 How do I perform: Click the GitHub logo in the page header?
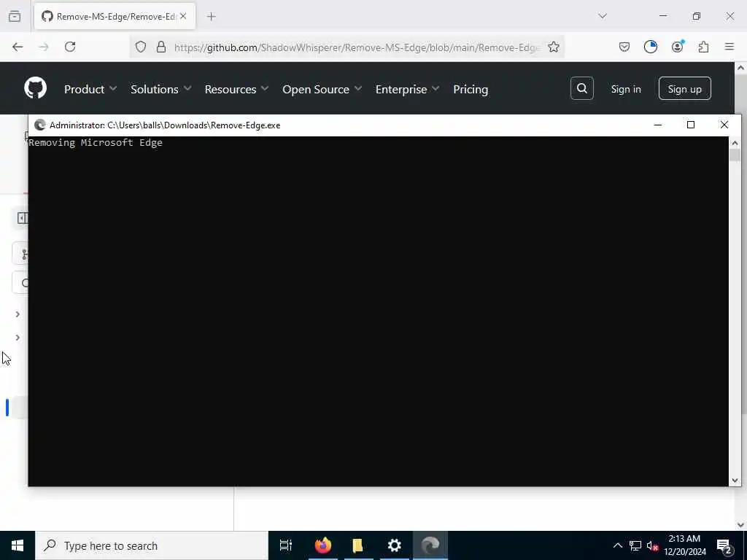(35, 88)
